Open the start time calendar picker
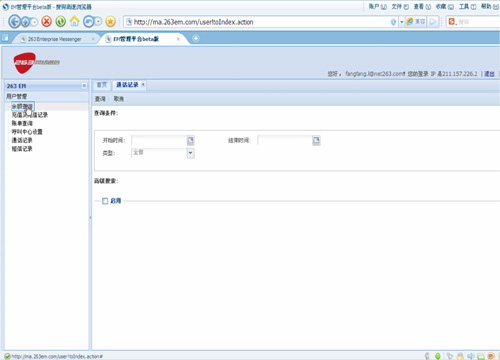Image resolution: width=500 pixels, height=360 pixels. [x=190, y=140]
